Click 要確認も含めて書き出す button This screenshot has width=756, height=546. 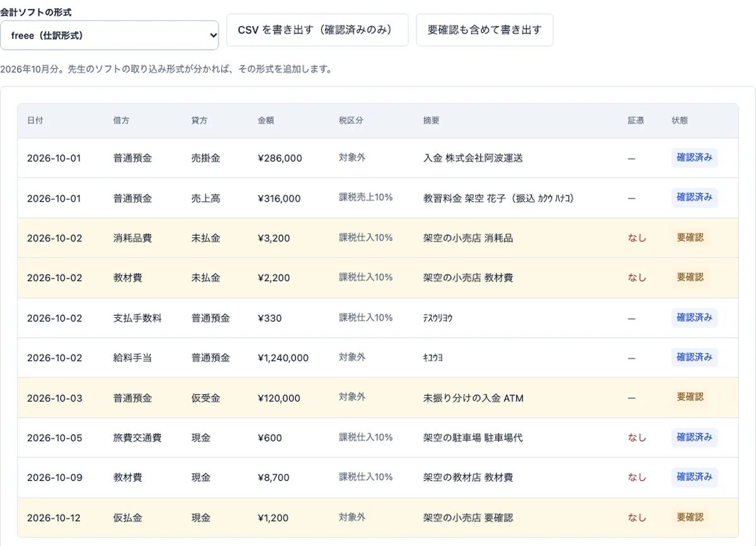point(484,30)
